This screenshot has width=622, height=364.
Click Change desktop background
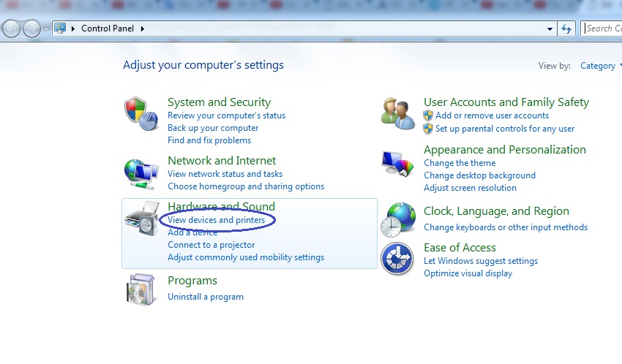click(x=479, y=175)
